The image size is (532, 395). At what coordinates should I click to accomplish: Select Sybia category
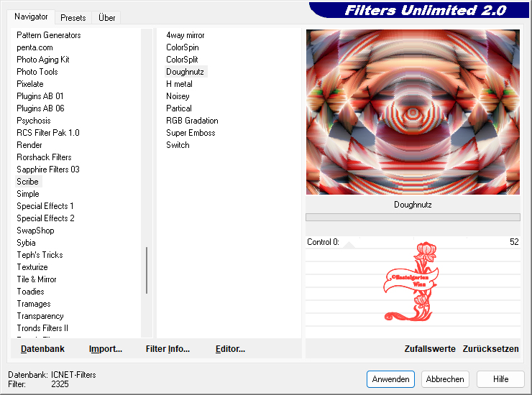pos(26,243)
